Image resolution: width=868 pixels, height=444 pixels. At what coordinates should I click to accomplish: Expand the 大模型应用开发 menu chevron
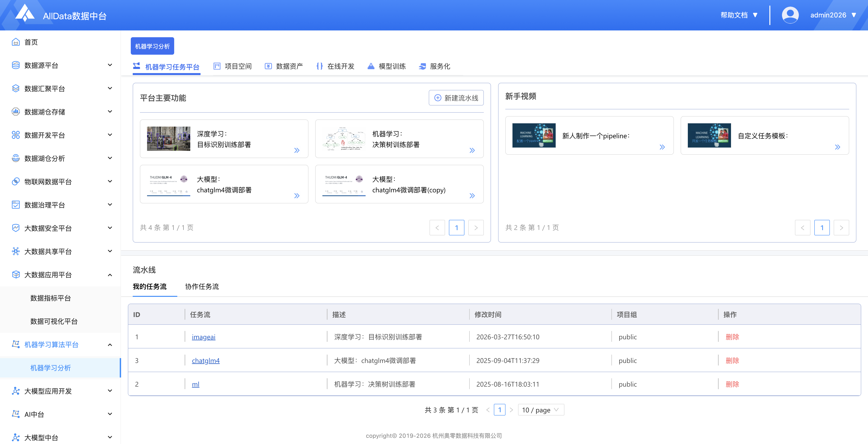110,390
